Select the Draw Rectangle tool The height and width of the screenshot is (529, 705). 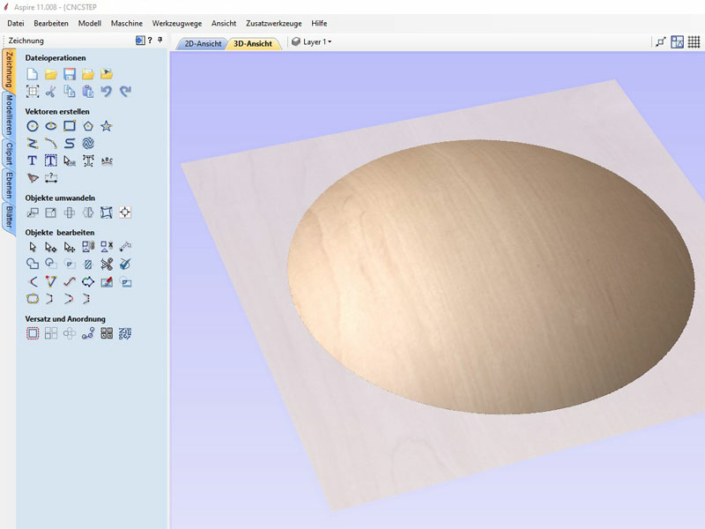point(69,126)
